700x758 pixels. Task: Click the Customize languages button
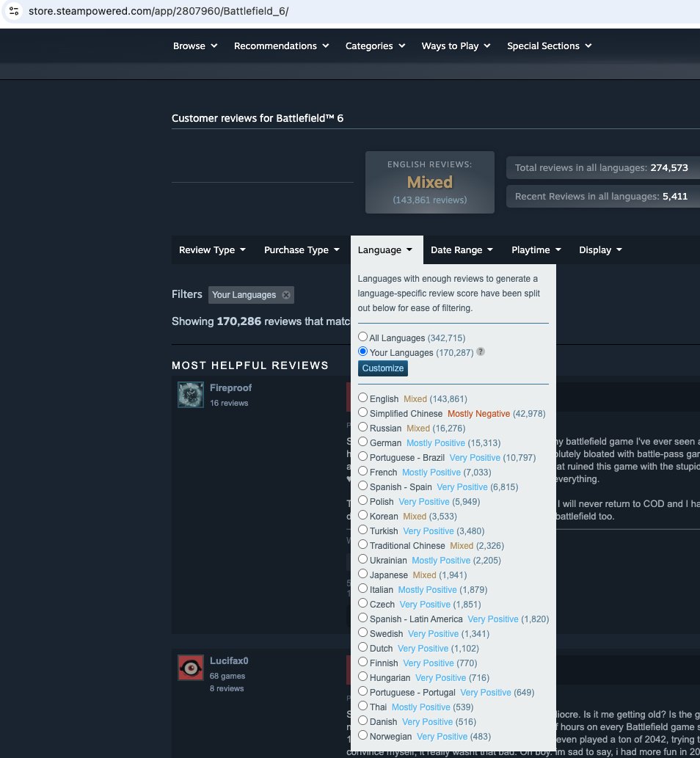tap(383, 368)
